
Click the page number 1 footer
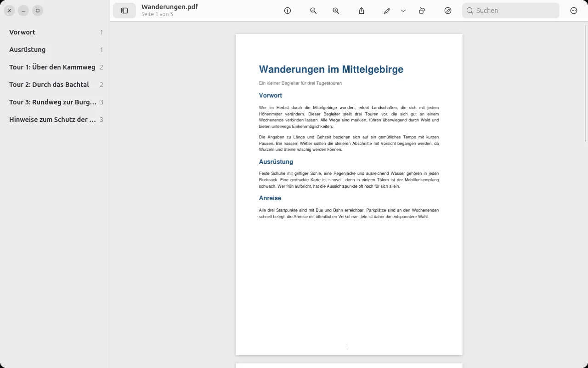[347, 345]
